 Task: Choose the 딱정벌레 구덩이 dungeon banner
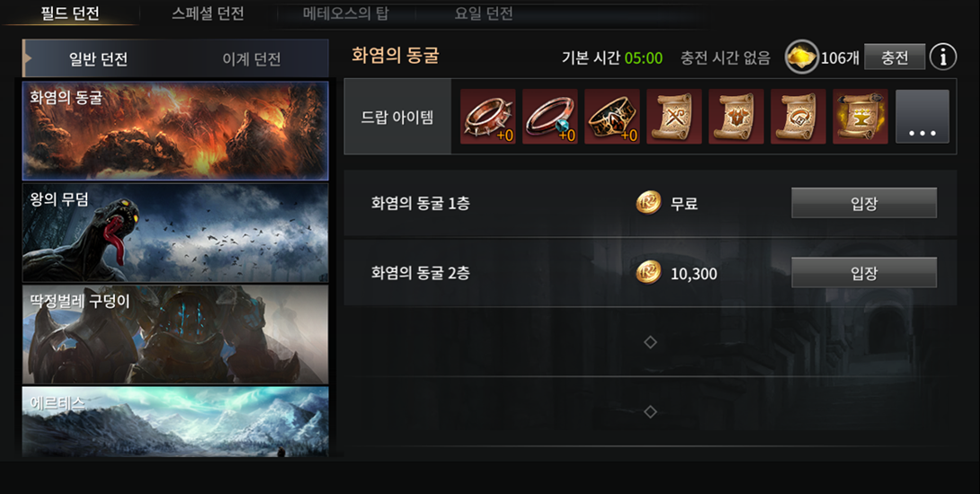pyautogui.click(x=175, y=335)
